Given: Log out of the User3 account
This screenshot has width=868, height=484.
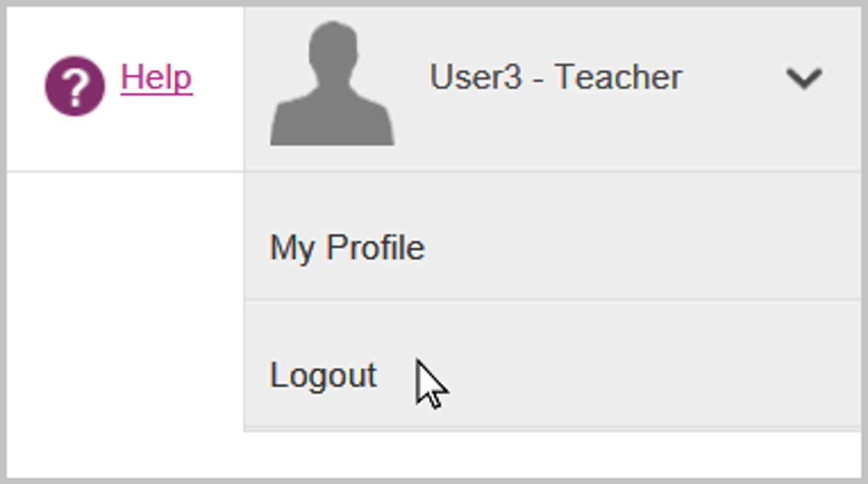Looking at the screenshot, I should click(323, 375).
